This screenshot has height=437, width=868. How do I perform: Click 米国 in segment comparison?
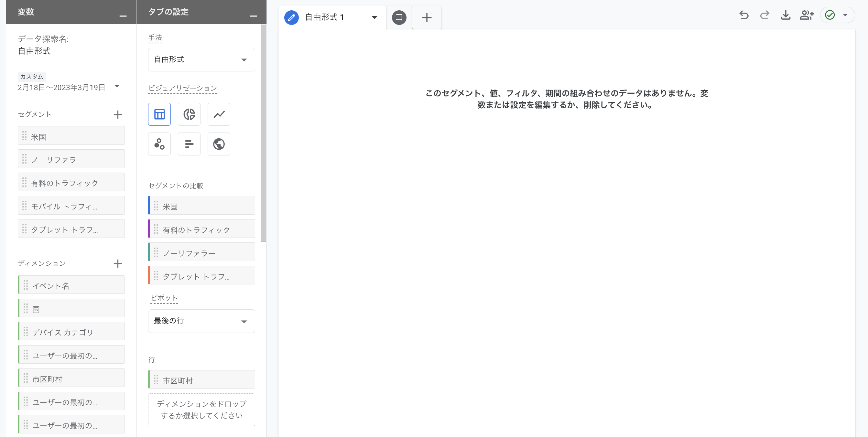pyautogui.click(x=201, y=205)
